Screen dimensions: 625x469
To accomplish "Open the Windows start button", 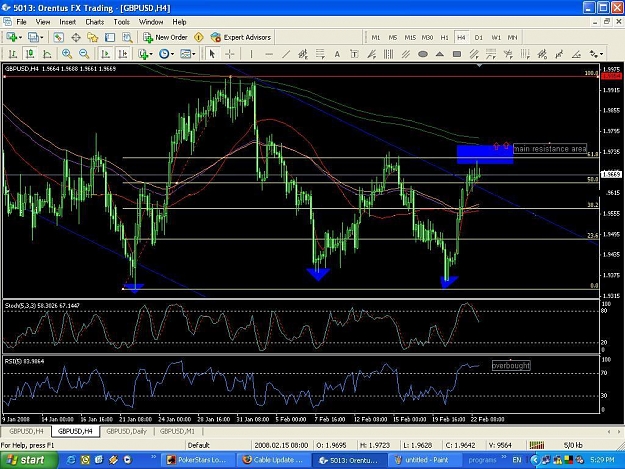I will [27, 460].
